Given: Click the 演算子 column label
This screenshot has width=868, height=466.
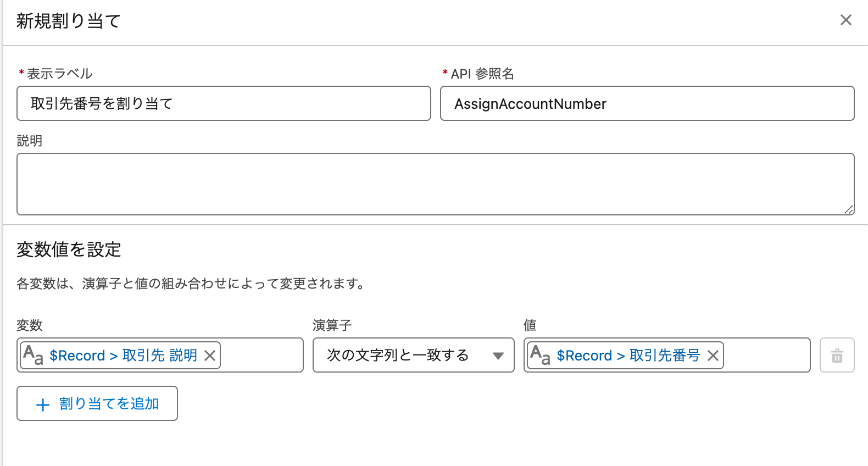Looking at the screenshot, I should pos(332,325).
